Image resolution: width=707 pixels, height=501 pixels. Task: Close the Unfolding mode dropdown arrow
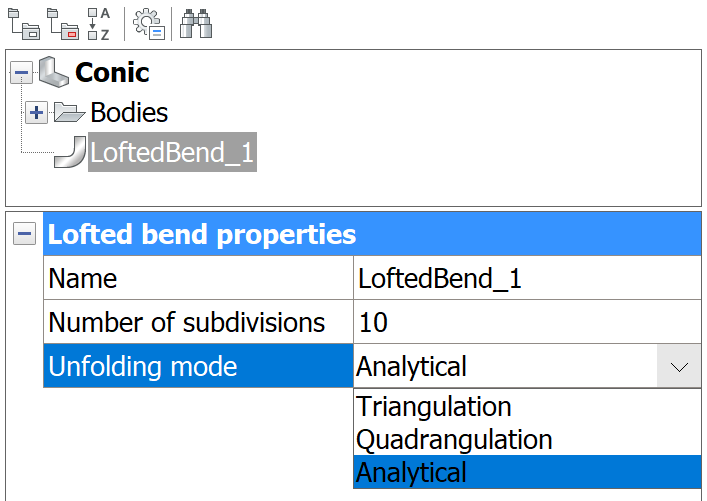coord(679,367)
